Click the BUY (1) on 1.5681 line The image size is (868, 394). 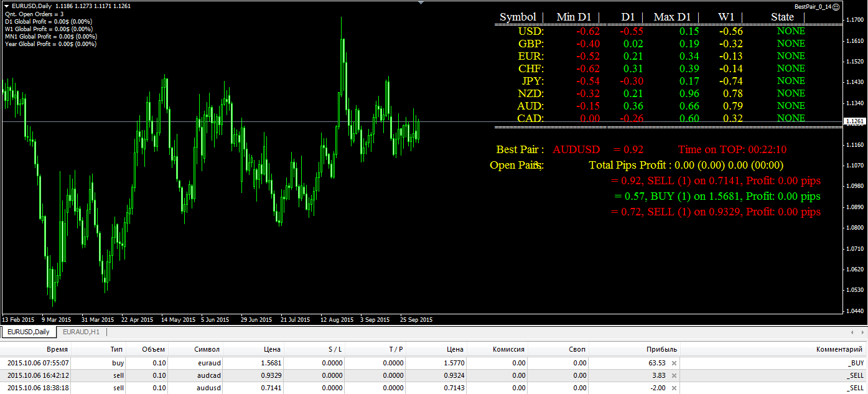point(717,196)
